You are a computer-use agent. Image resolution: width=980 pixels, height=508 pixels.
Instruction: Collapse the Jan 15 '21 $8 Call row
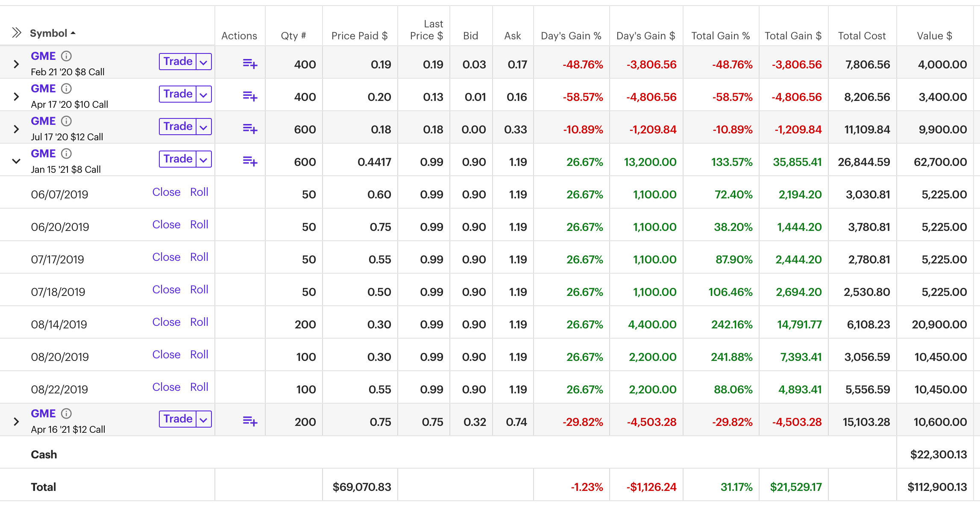pyautogui.click(x=16, y=162)
